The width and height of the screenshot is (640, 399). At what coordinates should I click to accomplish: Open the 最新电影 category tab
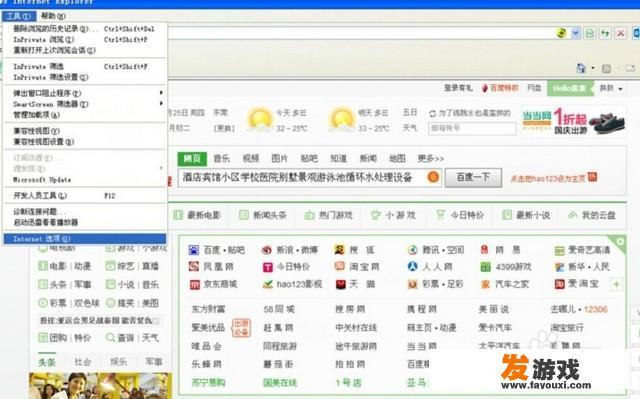tap(198, 215)
